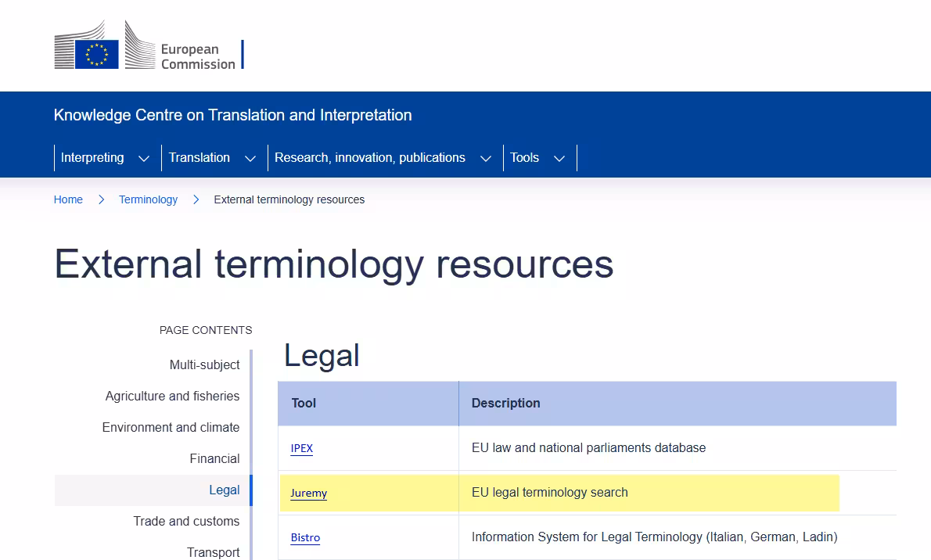Image resolution: width=931 pixels, height=560 pixels.
Task: Click the breadcrumb chevron after Home
Action: [101, 199]
